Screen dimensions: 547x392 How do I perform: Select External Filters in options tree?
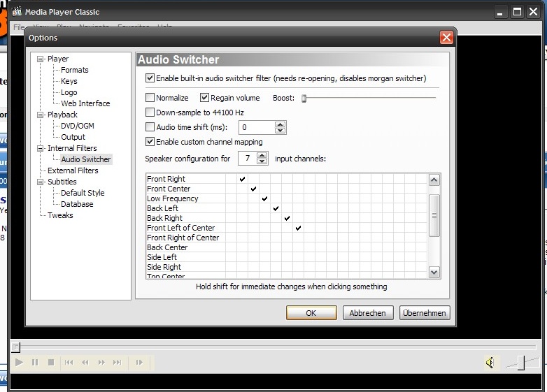coord(73,170)
